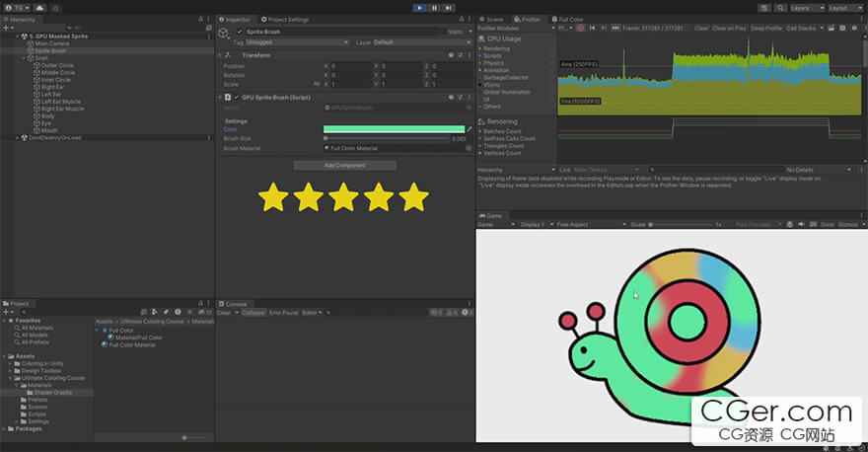Image resolution: width=868 pixels, height=452 pixels.
Task: Collapse the Snail object in Hierarchy
Action: pyautogui.click(x=25, y=58)
